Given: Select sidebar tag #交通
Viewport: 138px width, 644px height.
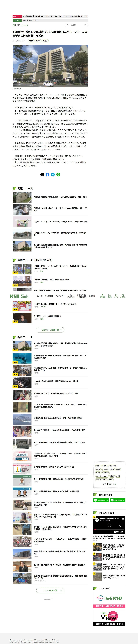Looking at the screenshot, I should (x=98, y=473).
